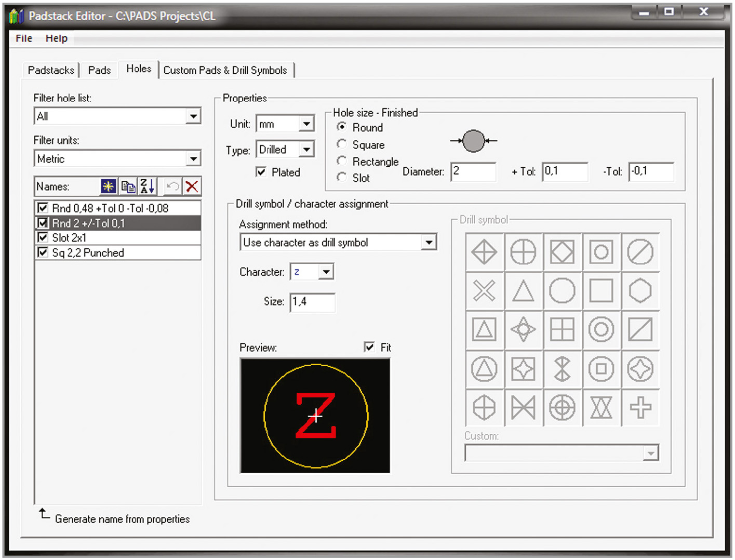Open the Character dropdown
Viewport: 735px width, 560px height.
point(326,272)
